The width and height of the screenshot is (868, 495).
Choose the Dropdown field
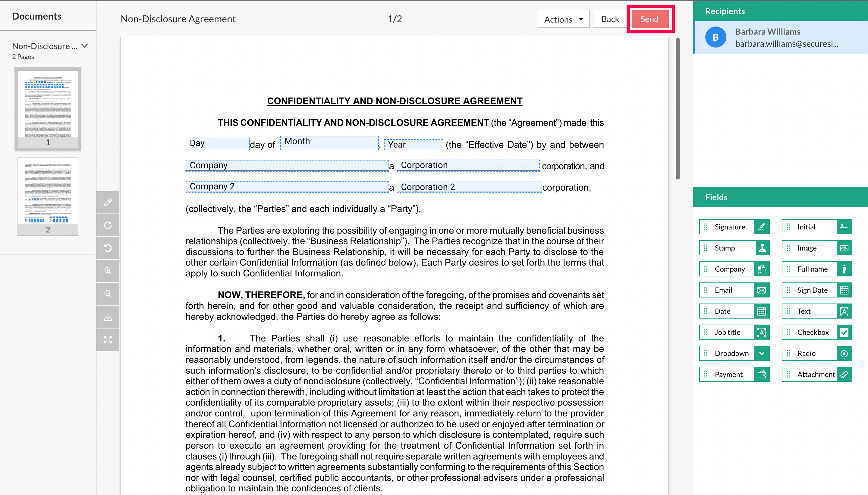734,353
